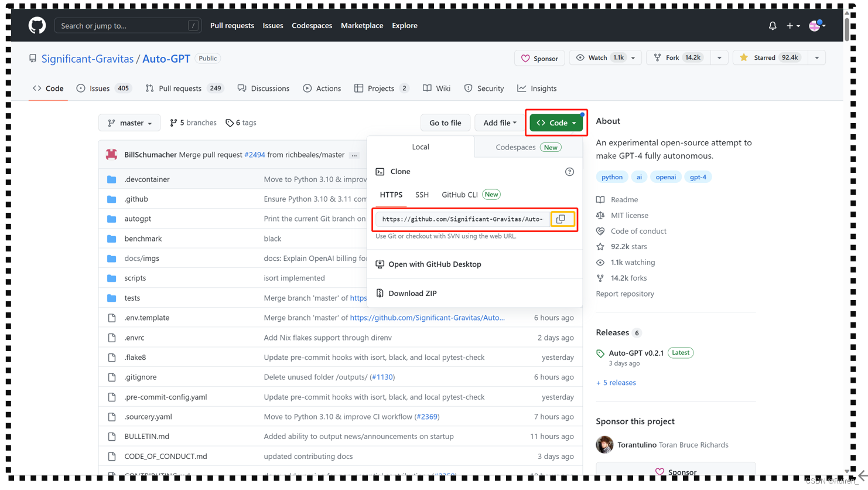Open the Actions tab

pyautogui.click(x=322, y=89)
